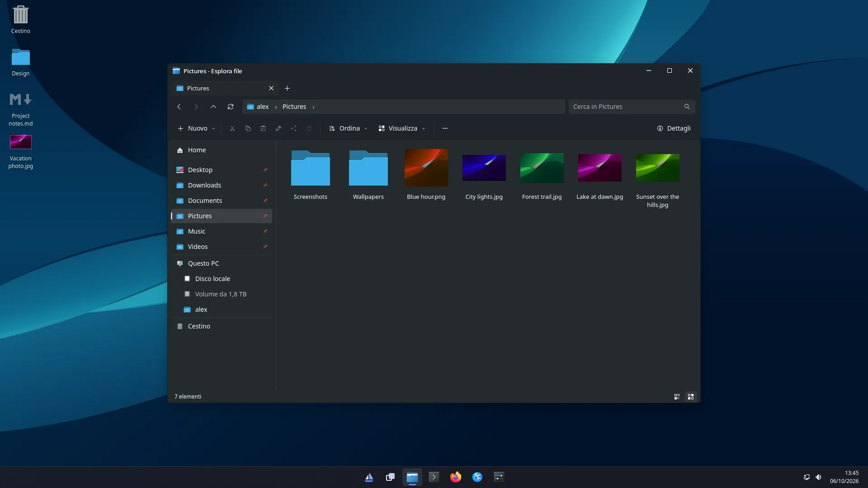Close the Pictures tab

tap(271, 89)
